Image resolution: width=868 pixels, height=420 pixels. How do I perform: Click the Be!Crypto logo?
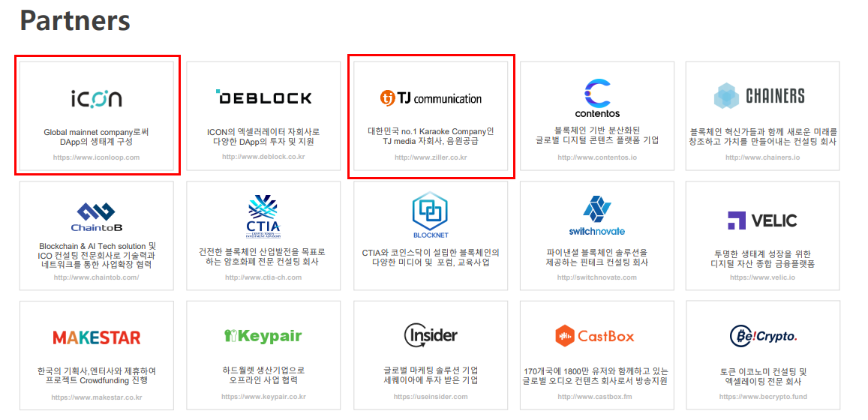click(763, 336)
